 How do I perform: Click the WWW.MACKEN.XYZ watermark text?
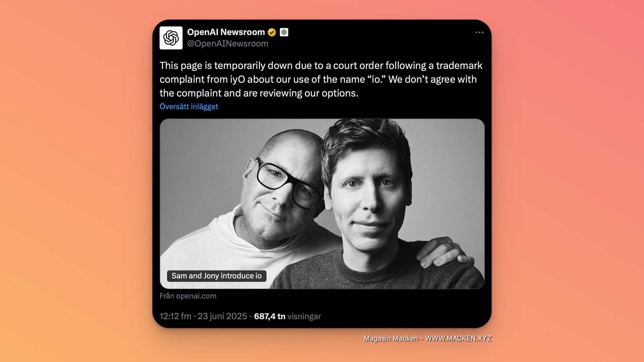click(458, 338)
